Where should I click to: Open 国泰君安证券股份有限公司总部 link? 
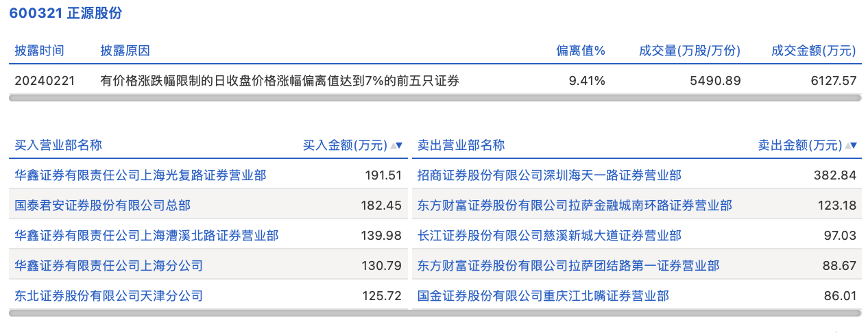pos(102,206)
